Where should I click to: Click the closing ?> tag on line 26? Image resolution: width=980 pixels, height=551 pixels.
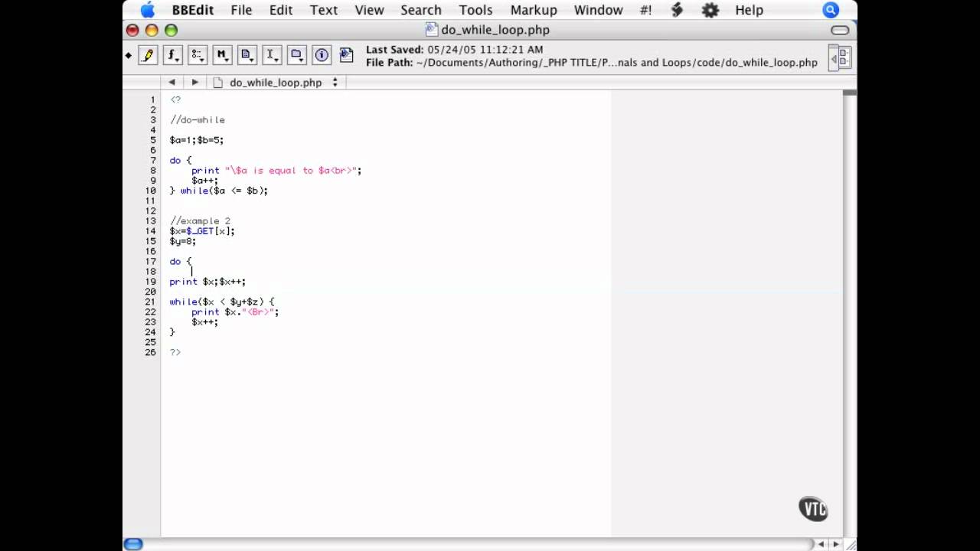(x=175, y=352)
